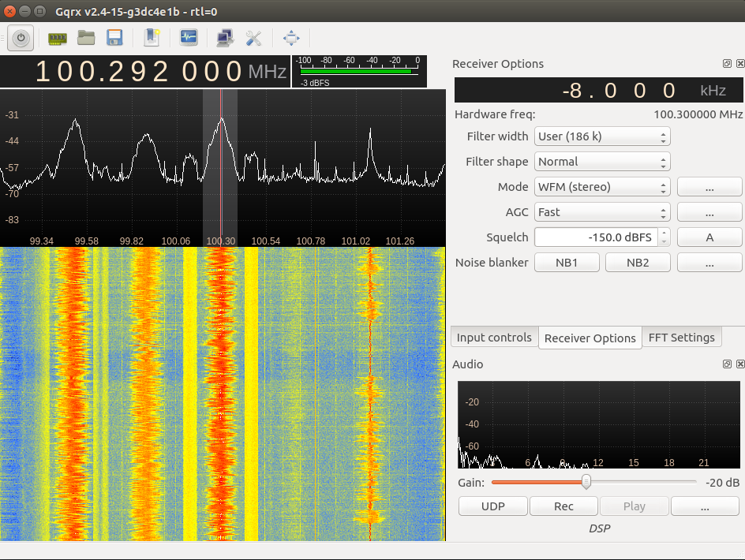Viewport: 745px width, 560px height.
Task: Click the 101.02 frequency axis label
Action: click(x=355, y=241)
